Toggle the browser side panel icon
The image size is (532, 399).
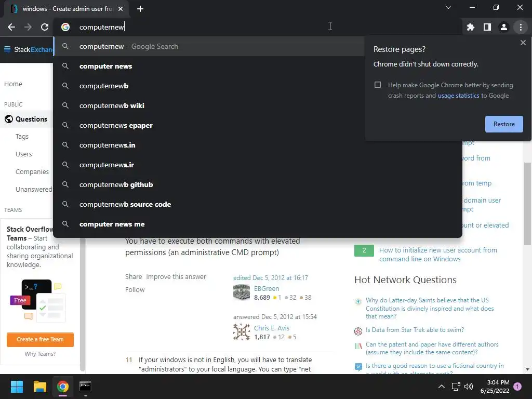[487, 27]
